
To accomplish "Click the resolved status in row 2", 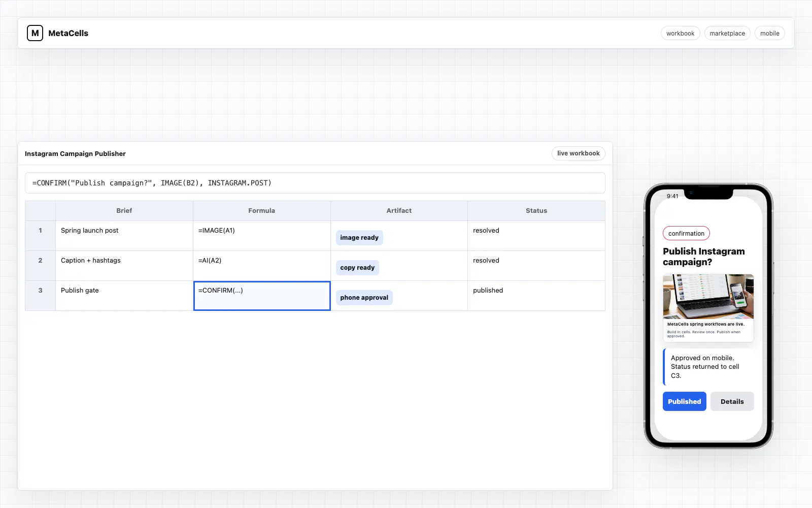I will (x=536, y=266).
